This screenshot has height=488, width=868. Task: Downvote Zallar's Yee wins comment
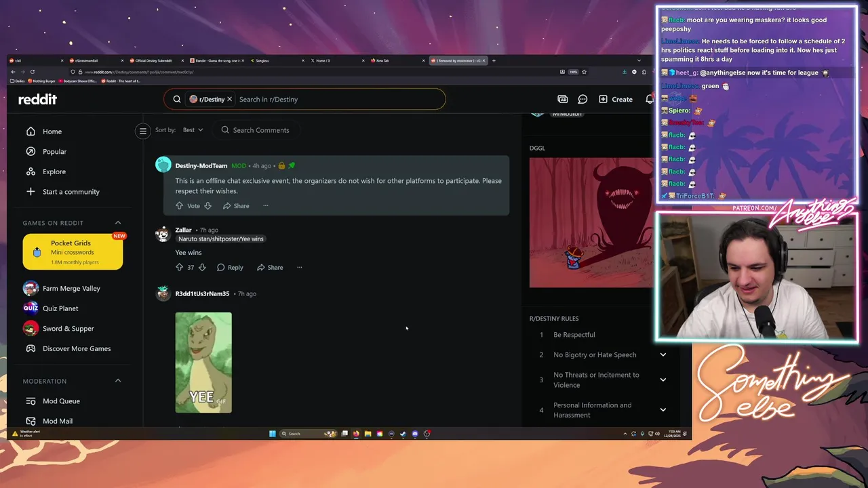pyautogui.click(x=201, y=268)
